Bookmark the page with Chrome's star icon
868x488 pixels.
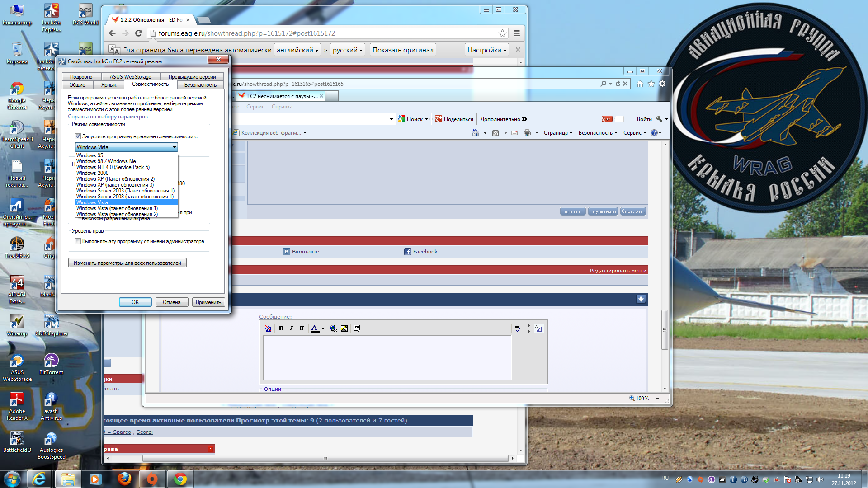502,33
